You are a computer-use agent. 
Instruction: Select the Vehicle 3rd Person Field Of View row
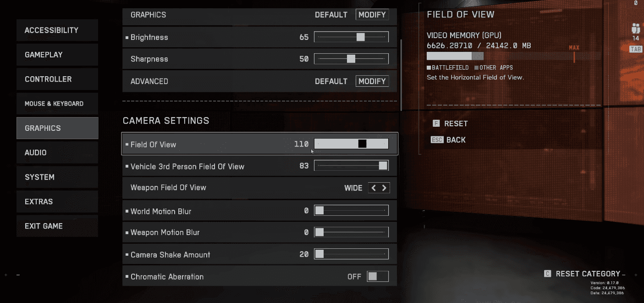tap(259, 166)
